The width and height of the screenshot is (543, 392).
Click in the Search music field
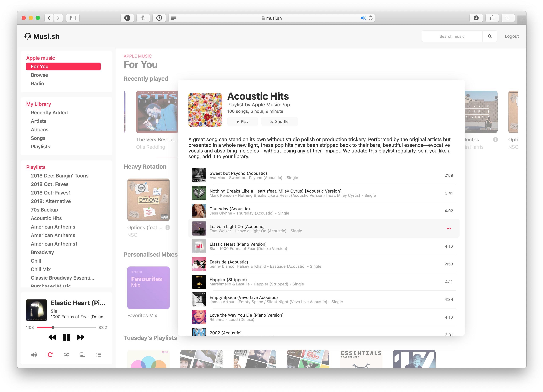coord(452,36)
